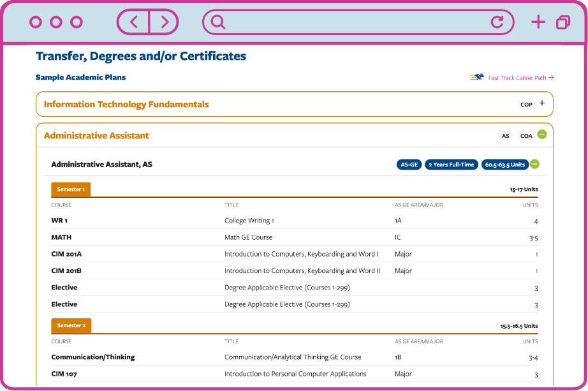Click the 2 Years Full-Time badge

pos(452,165)
